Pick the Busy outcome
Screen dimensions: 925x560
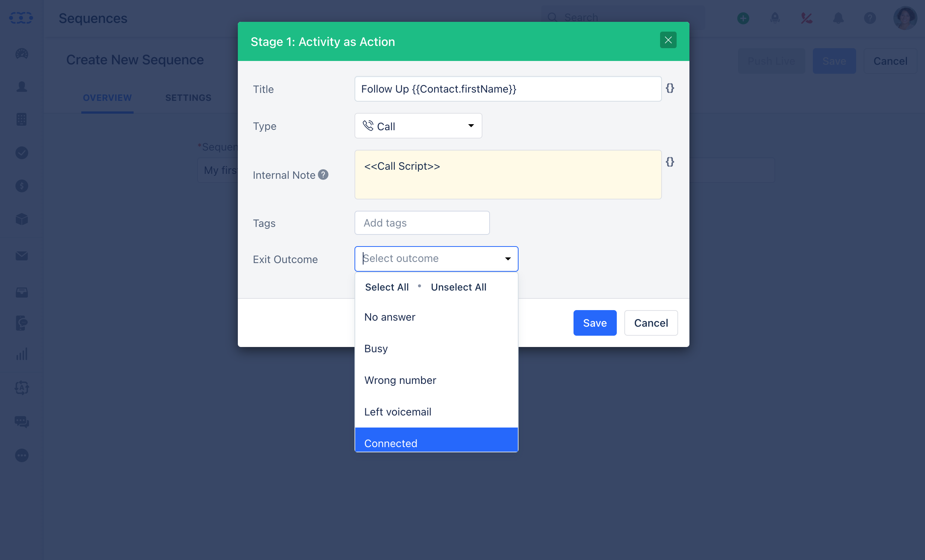pos(436,349)
